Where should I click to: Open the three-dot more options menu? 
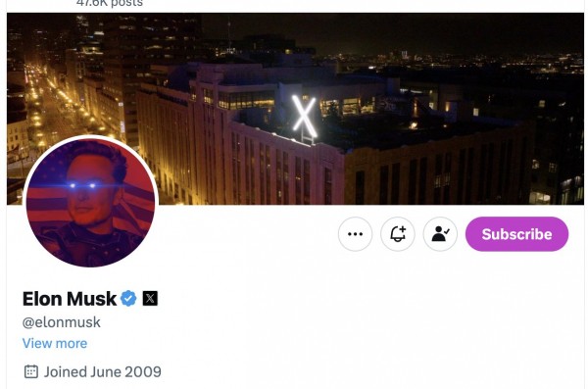tap(355, 234)
